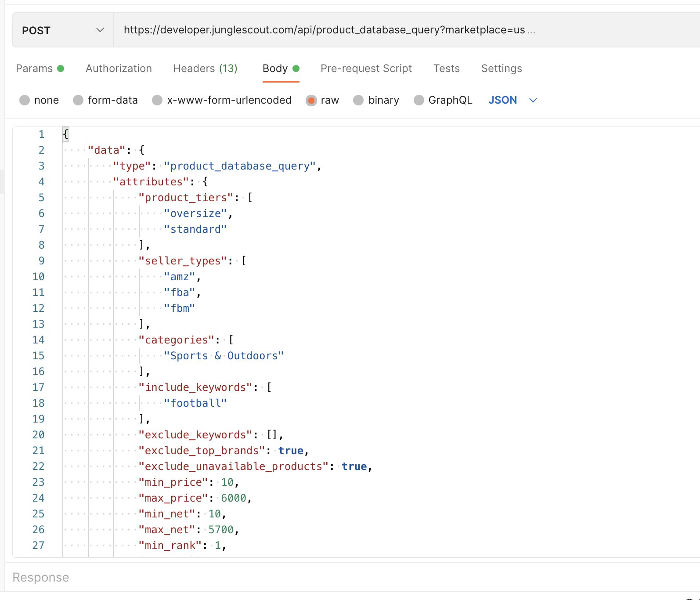Viewport: 700px width, 600px height.
Task: Click the "categories" key
Action: 177,340
